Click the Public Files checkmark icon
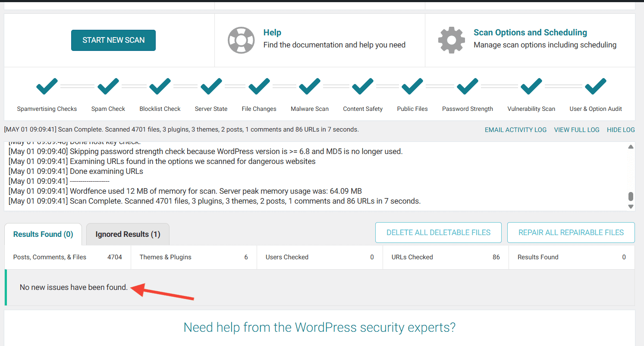Screen dimensions: 644x346 [x=412, y=86]
